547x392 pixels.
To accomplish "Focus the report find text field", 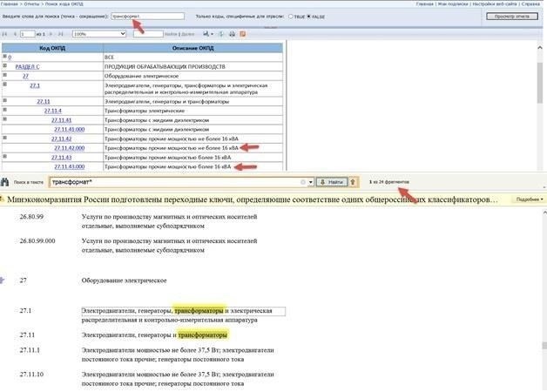I will click(148, 34).
